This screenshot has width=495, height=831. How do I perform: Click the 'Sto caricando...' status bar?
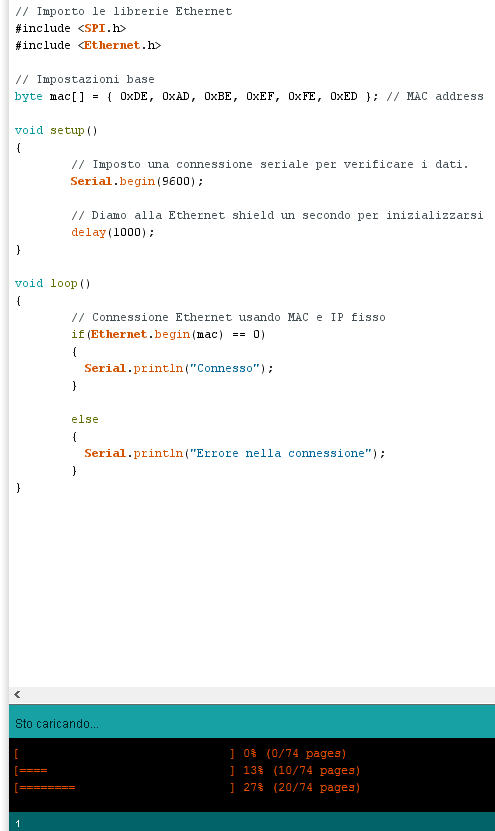(252, 723)
